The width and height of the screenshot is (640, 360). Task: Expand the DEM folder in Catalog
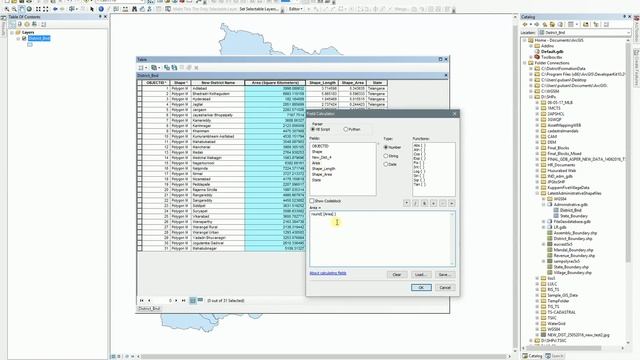point(537,142)
